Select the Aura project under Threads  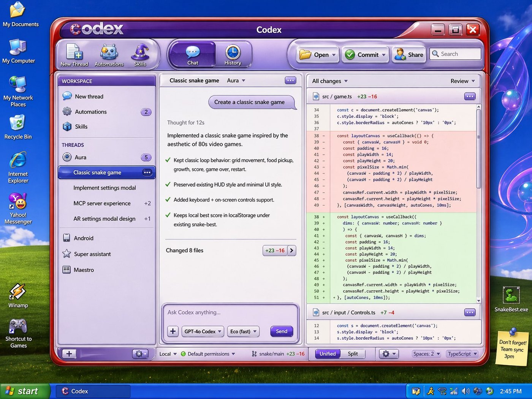click(107, 157)
